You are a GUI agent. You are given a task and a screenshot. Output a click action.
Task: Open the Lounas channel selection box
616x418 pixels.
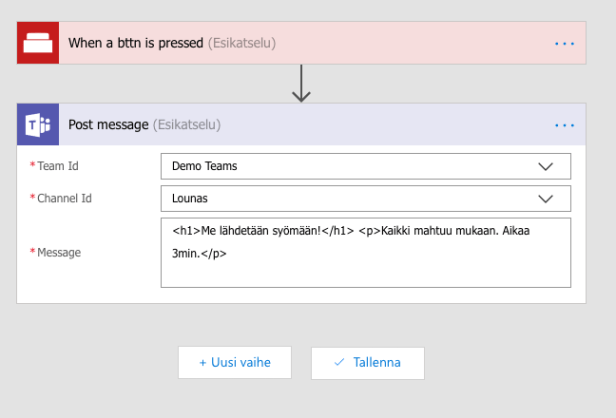pos(350,199)
